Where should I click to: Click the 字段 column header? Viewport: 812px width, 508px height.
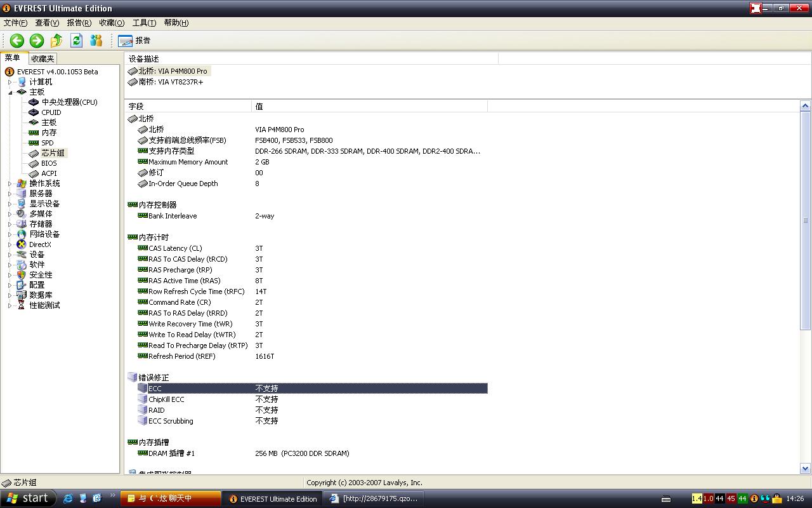point(188,106)
